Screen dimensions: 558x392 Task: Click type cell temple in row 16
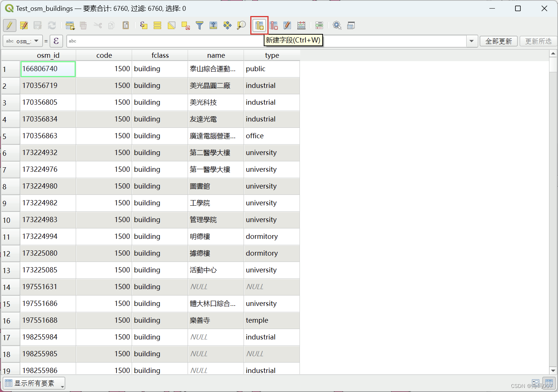(272, 320)
